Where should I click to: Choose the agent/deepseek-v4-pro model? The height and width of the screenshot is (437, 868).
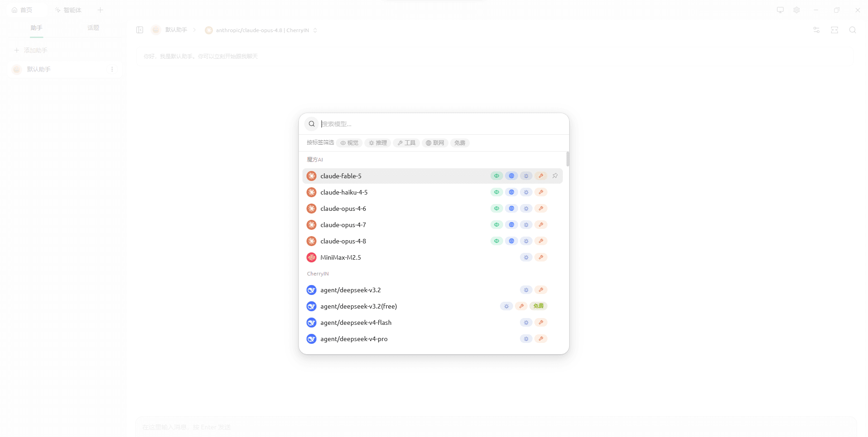(x=433, y=339)
